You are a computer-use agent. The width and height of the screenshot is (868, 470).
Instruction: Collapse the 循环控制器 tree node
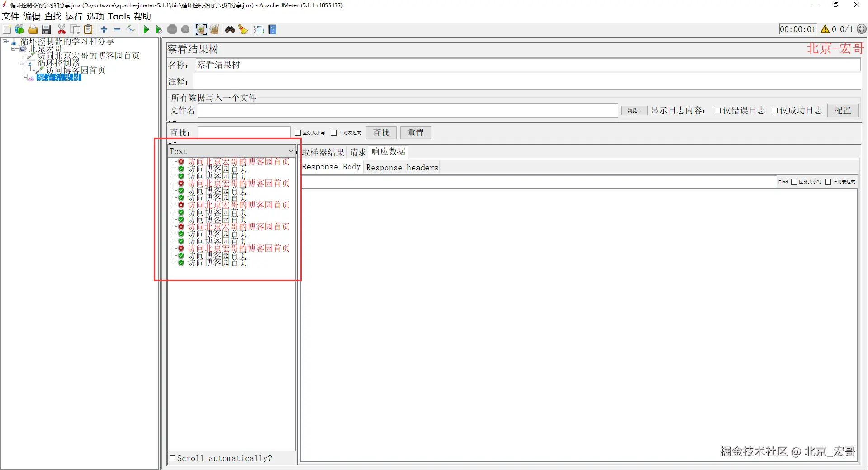pyautogui.click(x=22, y=63)
